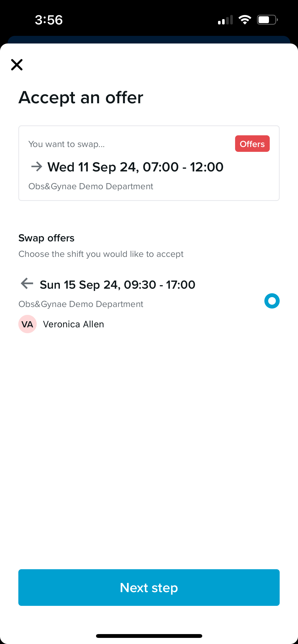The image size is (298, 644).
Task: Tap the Wi-Fi icon in status bar
Action: (245, 20)
